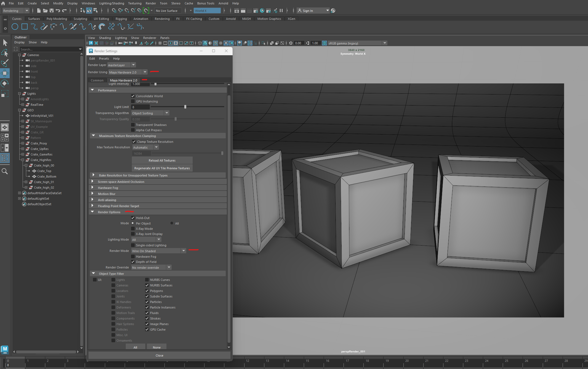
Task: Select the Paint Selection tool
Action: tap(5, 63)
